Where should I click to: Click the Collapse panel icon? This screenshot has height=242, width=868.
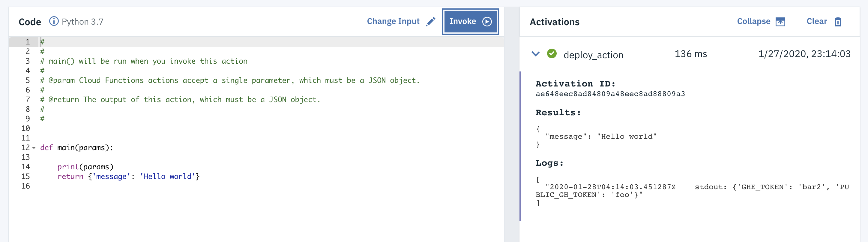pos(780,22)
